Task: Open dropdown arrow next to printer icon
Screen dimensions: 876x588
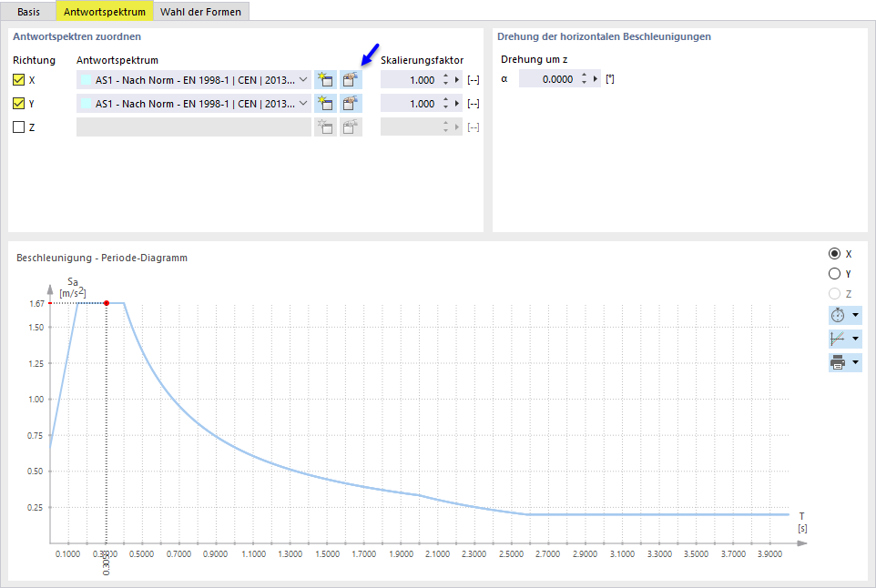Action: click(x=855, y=362)
